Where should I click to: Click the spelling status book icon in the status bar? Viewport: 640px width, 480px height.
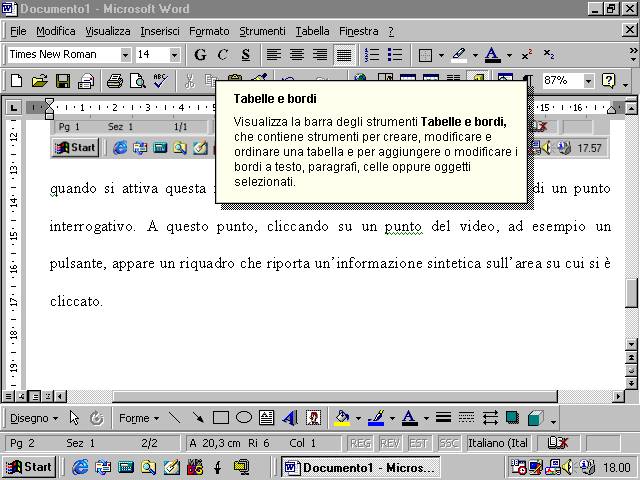point(558,443)
